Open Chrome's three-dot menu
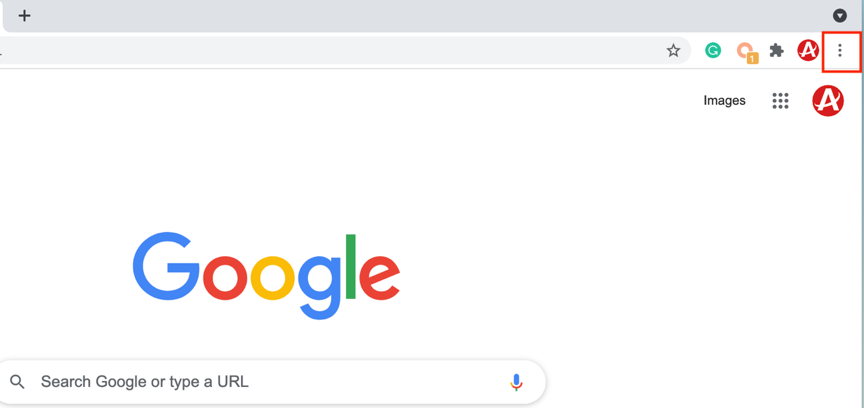This screenshot has width=864, height=408. (840, 51)
